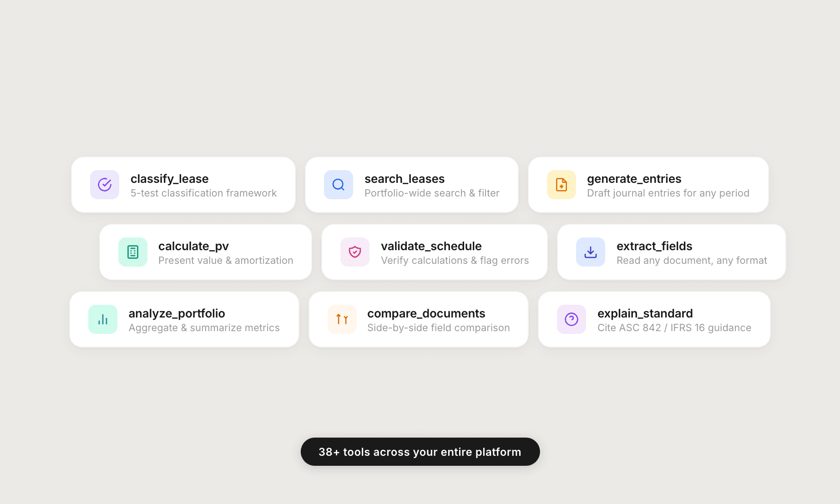Click the 38+ tools platform badge

tap(420, 452)
